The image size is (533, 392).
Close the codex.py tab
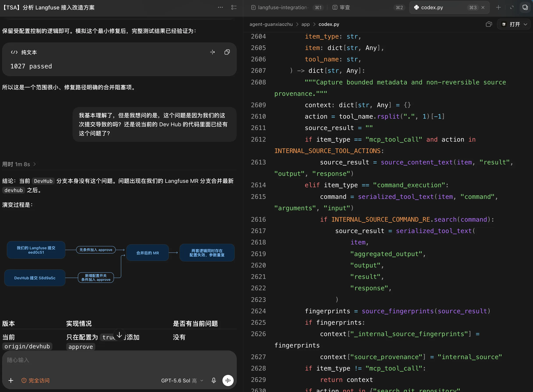coord(483,7)
